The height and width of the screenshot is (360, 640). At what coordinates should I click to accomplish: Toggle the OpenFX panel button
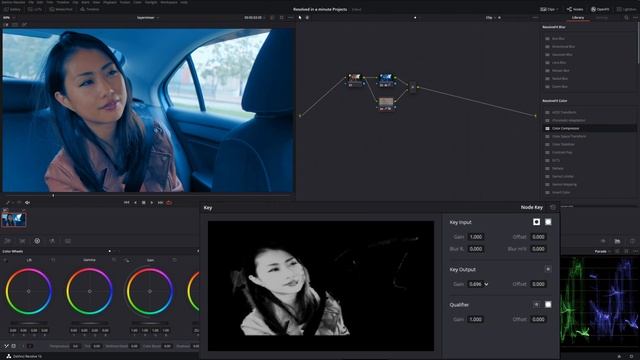click(x=600, y=9)
